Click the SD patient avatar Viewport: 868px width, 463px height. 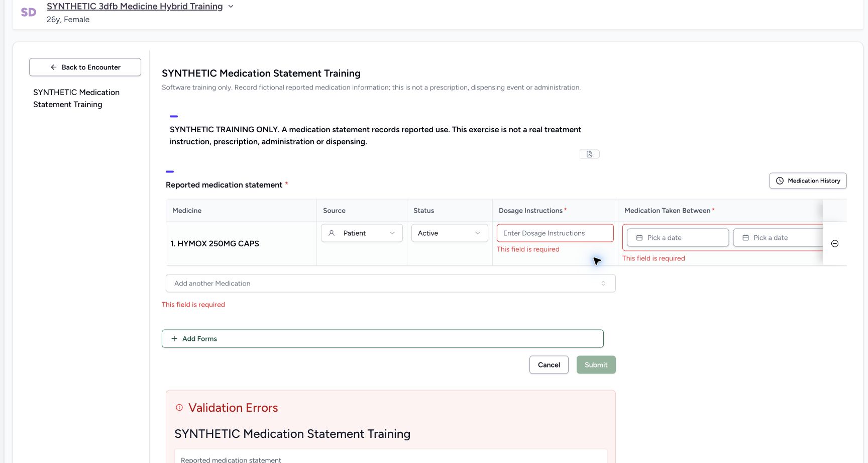click(x=29, y=13)
